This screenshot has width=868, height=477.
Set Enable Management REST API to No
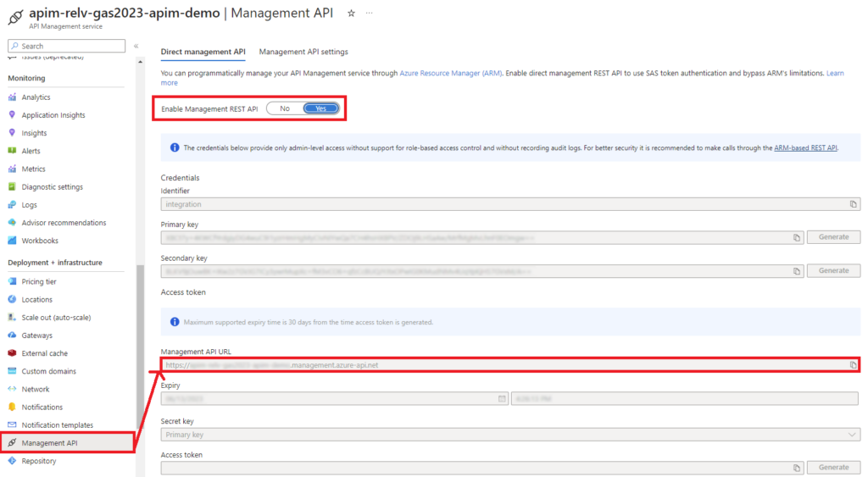[x=285, y=108]
